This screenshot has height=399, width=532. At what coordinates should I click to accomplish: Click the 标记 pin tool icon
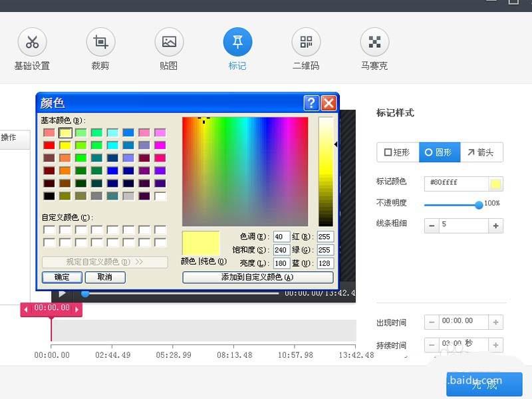(237, 41)
